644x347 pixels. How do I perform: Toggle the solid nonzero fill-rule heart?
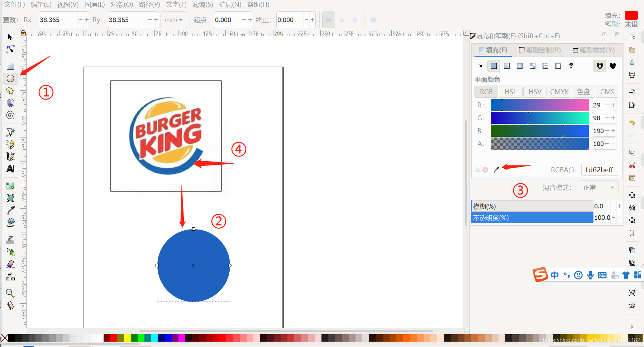click(x=613, y=66)
